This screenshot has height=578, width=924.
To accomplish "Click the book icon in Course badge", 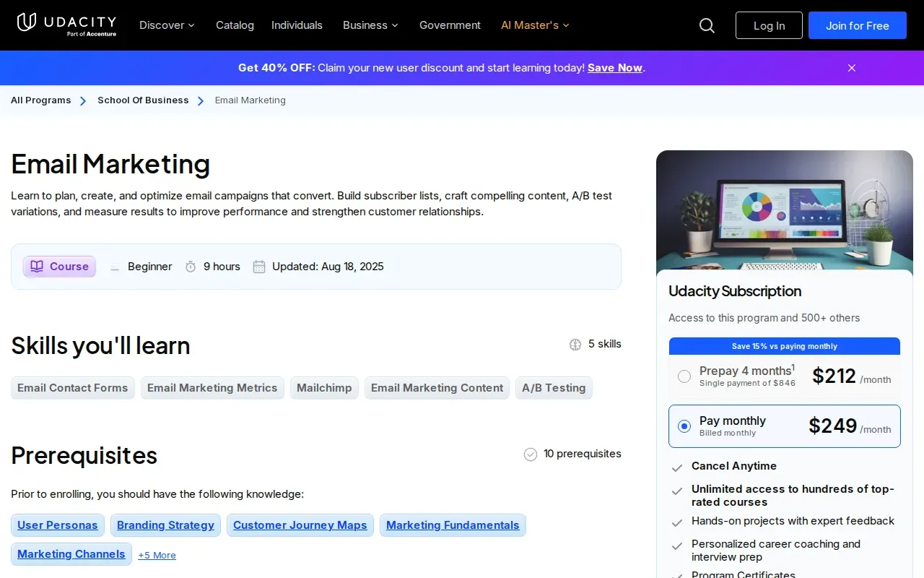I will coord(37,267).
